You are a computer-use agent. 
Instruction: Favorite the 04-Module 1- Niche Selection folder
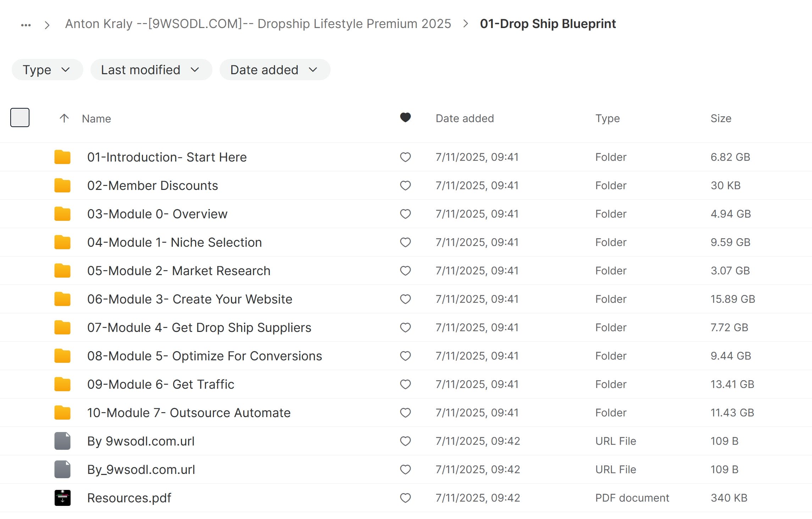(x=405, y=242)
